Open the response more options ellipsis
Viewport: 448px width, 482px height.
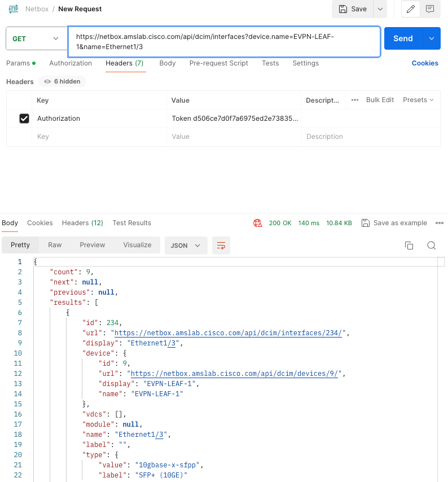[x=440, y=223]
